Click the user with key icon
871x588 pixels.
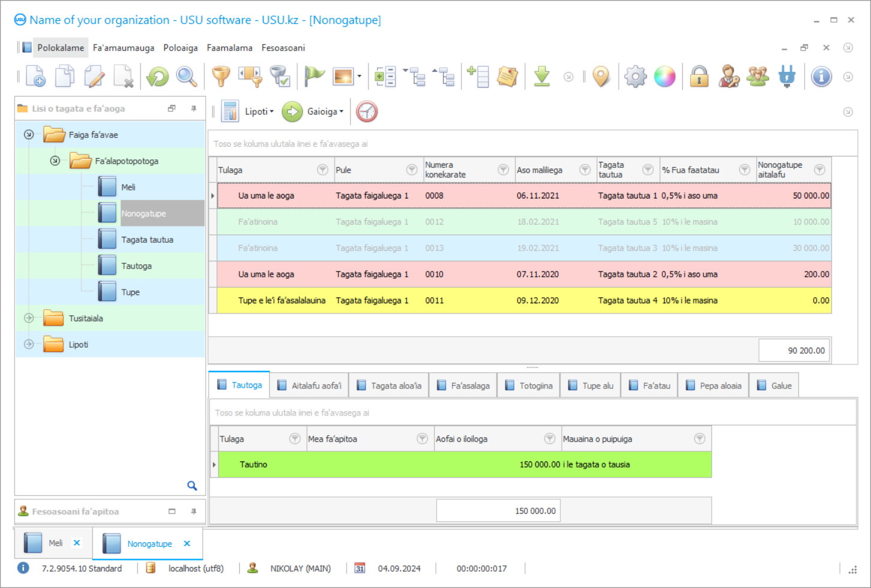(x=729, y=77)
